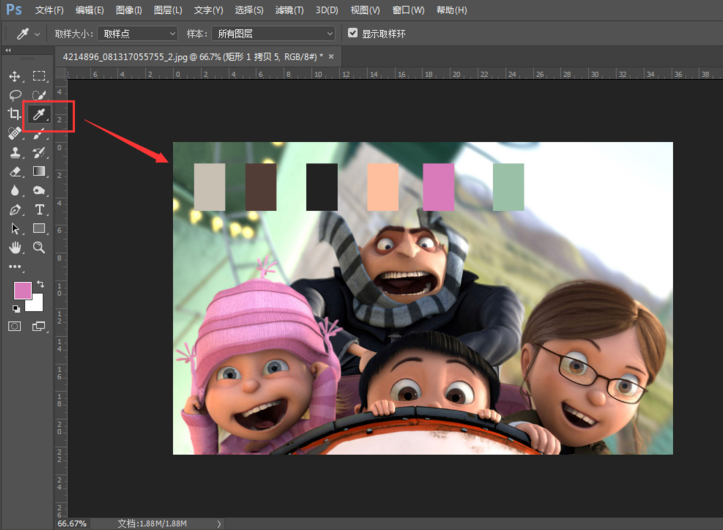723x530 pixels.
Task: Select the Hand tool
Action: pos(15,247)
